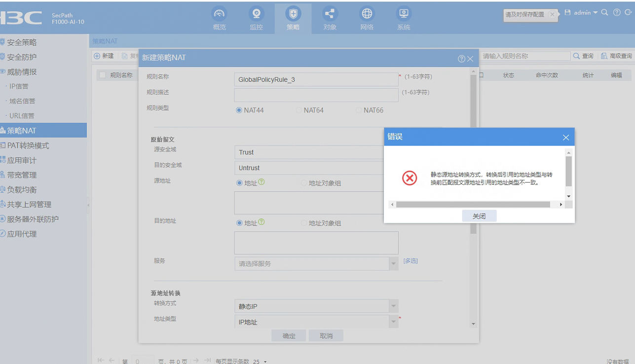This screenshot has width=635, height=364.
Task: Go to first page in pagination
Action: click(x=101, y=361)
